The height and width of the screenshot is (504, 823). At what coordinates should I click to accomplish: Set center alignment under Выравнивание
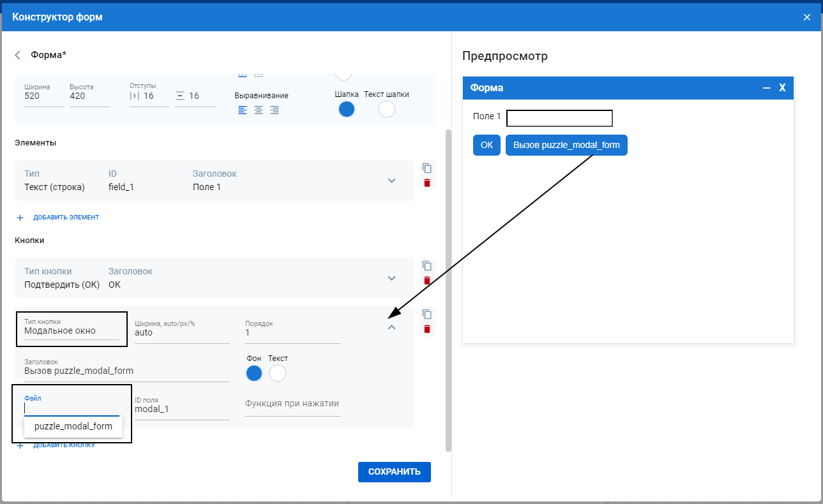click(x=259, y=110)
